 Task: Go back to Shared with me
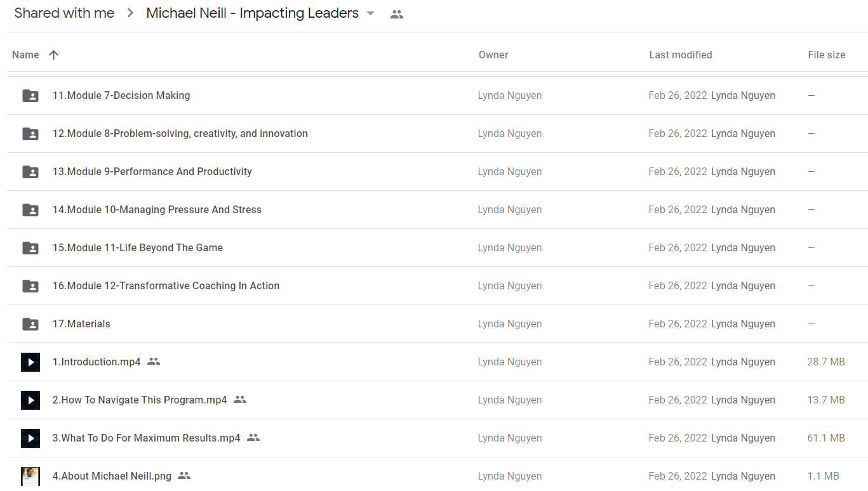pyautogui.click(x=64, y=13)
